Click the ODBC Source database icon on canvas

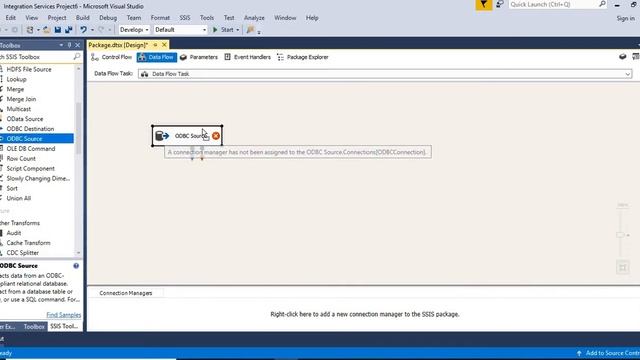[162, 136]
